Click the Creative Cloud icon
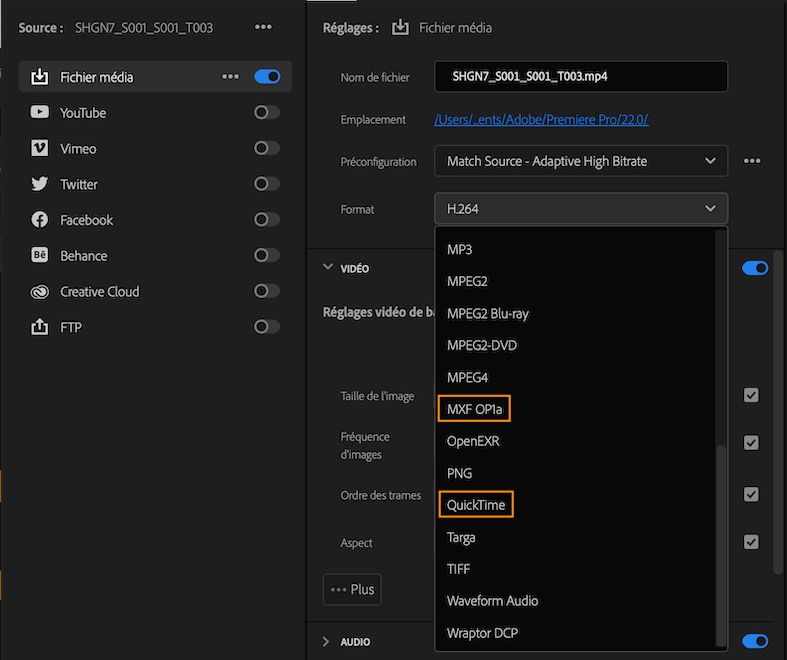Screen dimensions: 787x660 click(40, 292)
